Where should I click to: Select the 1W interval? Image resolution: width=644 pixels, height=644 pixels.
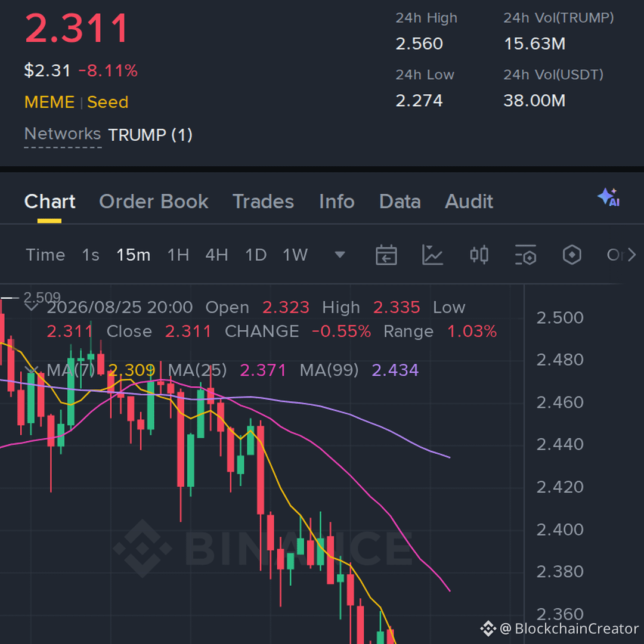pos(295,255)
